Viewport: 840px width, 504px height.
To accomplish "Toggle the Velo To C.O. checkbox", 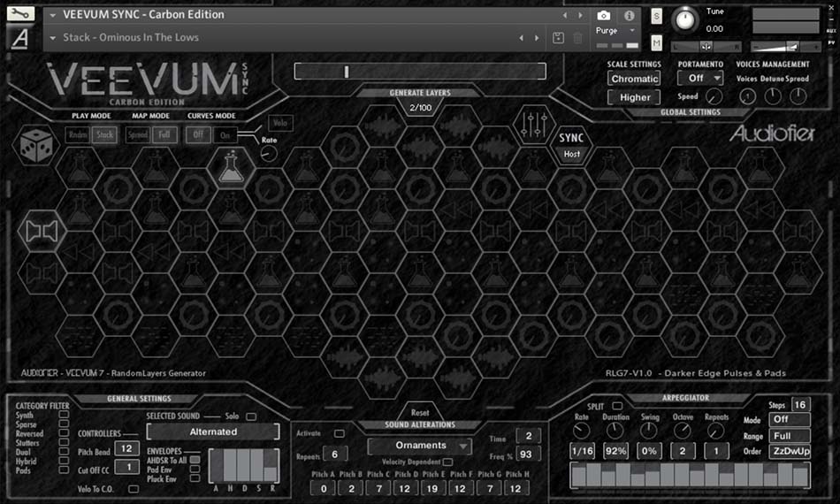I will pos(134,488).
